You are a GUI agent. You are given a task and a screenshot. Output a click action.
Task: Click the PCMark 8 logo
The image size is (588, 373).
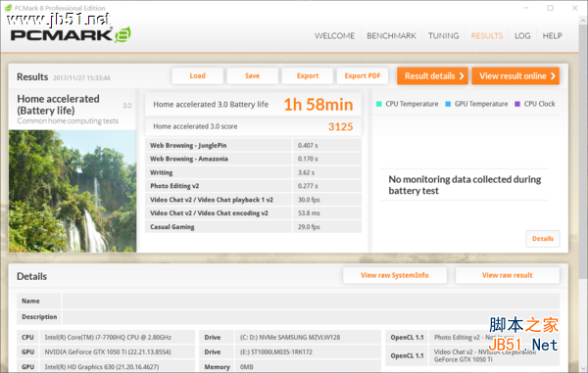point(71,35)
